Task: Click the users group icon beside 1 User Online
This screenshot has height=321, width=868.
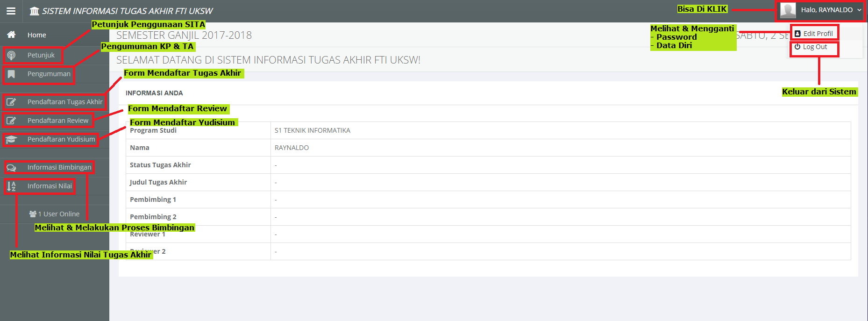Action: click(x=33, y=214)
